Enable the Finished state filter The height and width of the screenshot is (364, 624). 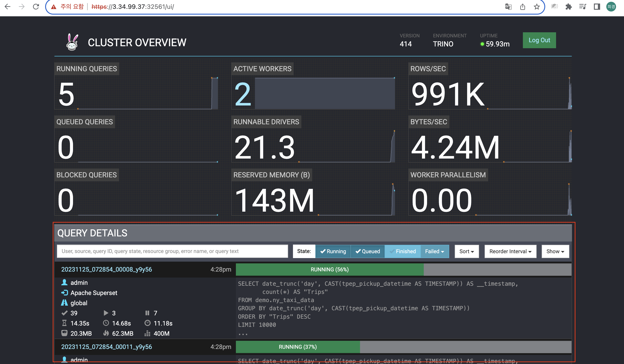click(x=403, y=251)
